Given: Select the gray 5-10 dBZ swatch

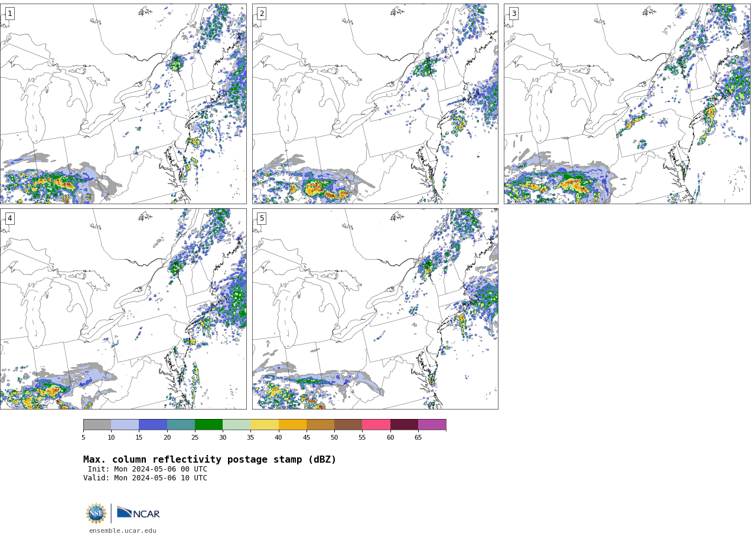Looking at the screenshot, I should tap(97, 425).
